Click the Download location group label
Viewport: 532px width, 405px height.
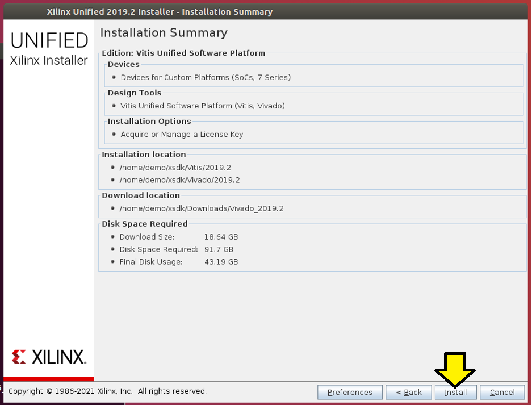(141, 195)
